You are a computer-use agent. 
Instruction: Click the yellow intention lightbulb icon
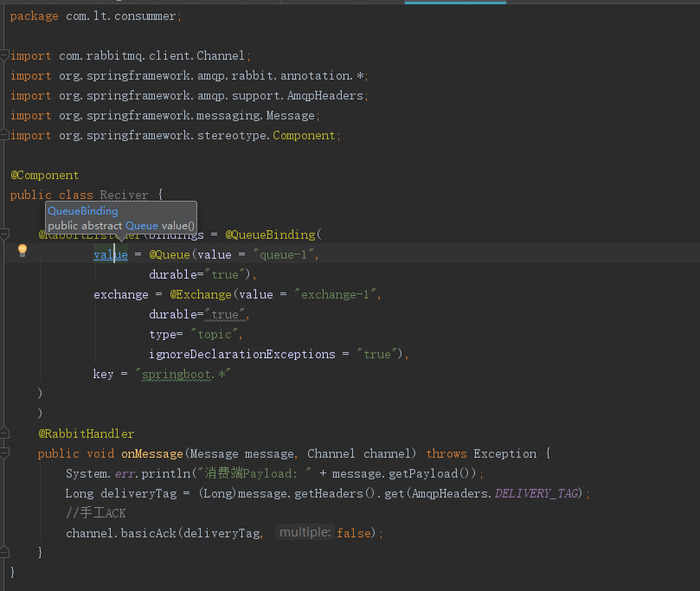(x=22, y=251)
